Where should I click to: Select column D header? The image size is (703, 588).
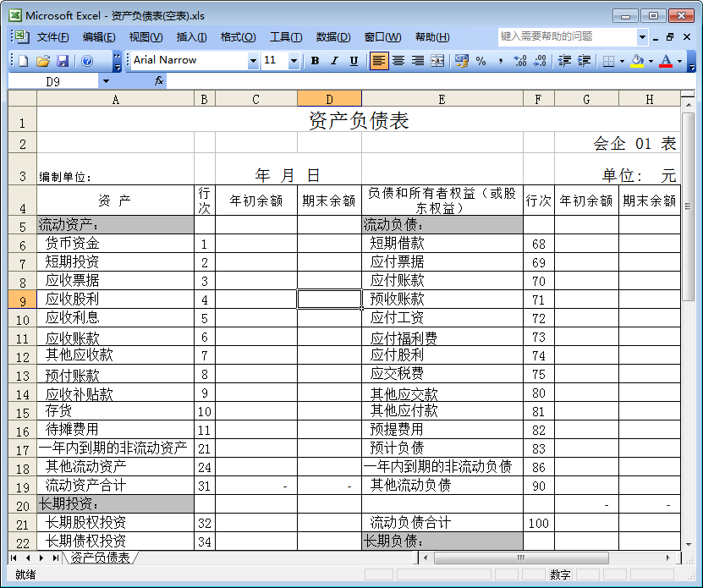[x=329, y=99]
